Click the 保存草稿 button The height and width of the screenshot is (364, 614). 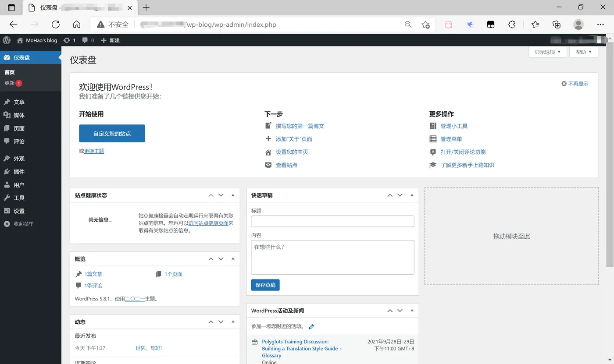265,285
